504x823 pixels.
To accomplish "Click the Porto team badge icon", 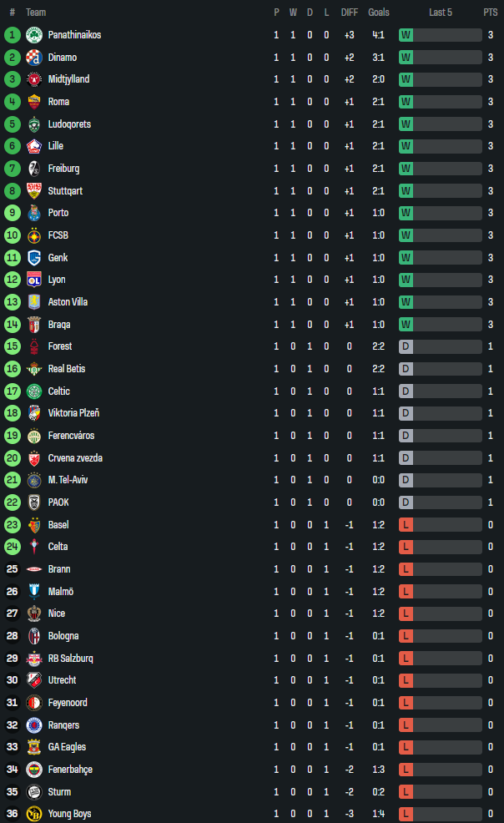I will pos(34,213).
